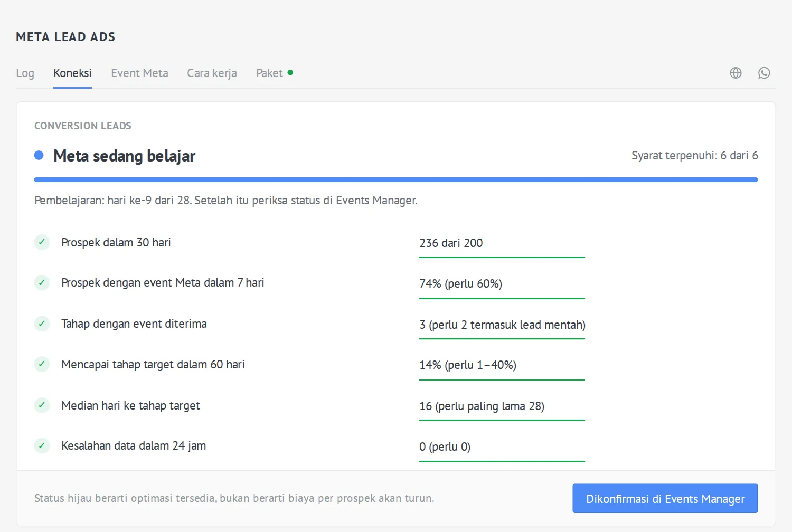
Task: Click the Meta sedang belajar title
Action: 125,156
